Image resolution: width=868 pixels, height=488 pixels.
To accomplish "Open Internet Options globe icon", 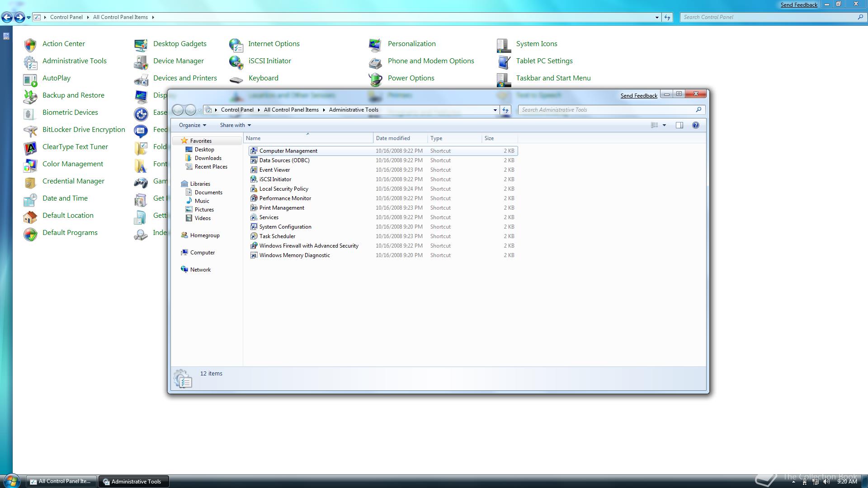I will click(236, 44).
